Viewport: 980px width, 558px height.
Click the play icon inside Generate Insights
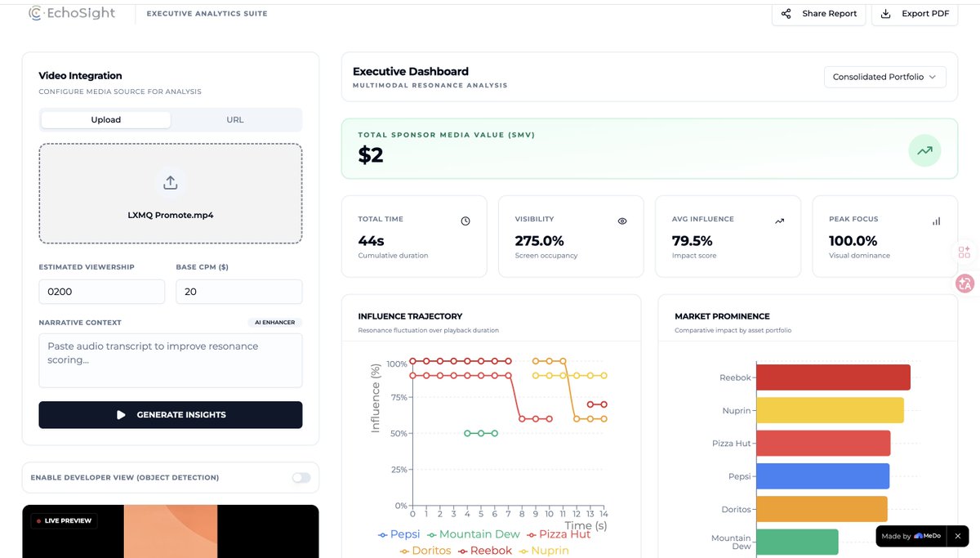point(121,415)
